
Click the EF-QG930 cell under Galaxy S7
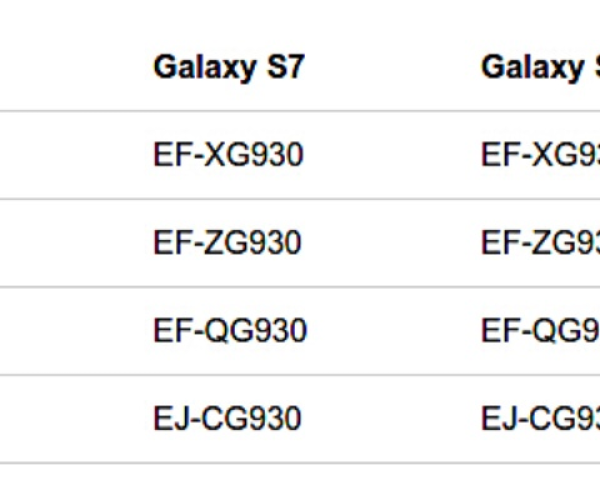point(229,331)
